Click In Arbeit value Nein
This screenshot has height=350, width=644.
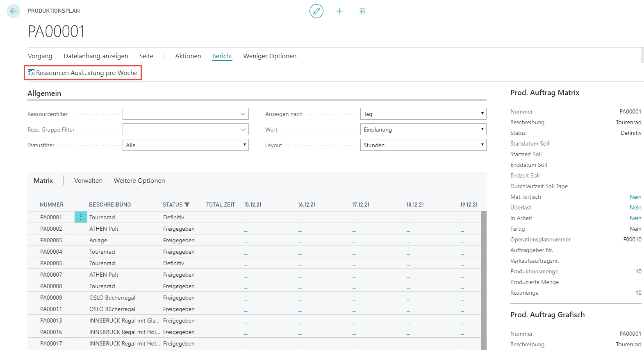pyautogui.click(x=635, y=218)
